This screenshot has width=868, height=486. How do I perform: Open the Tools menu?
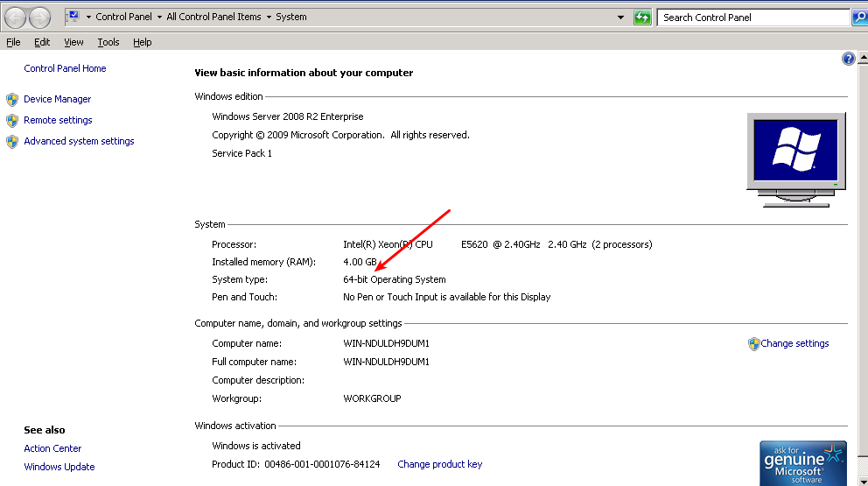point(108,42)
